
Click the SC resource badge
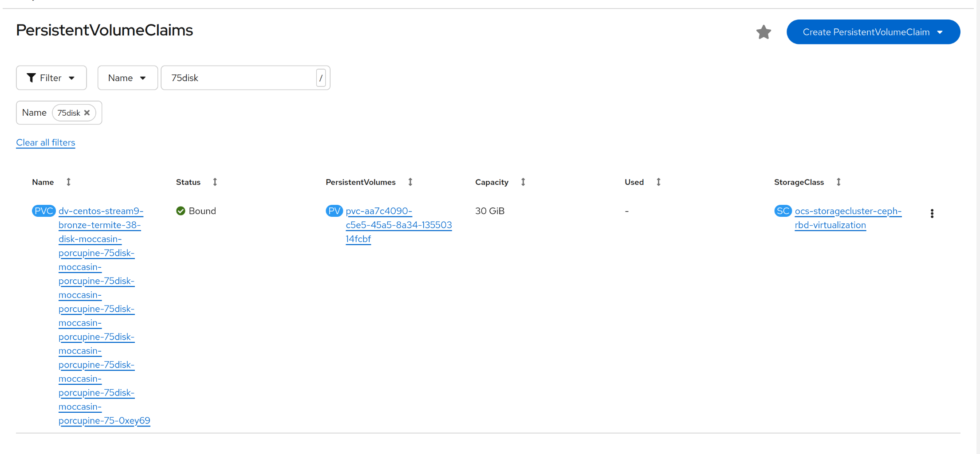pyautogui.click(x=783, y=211)
